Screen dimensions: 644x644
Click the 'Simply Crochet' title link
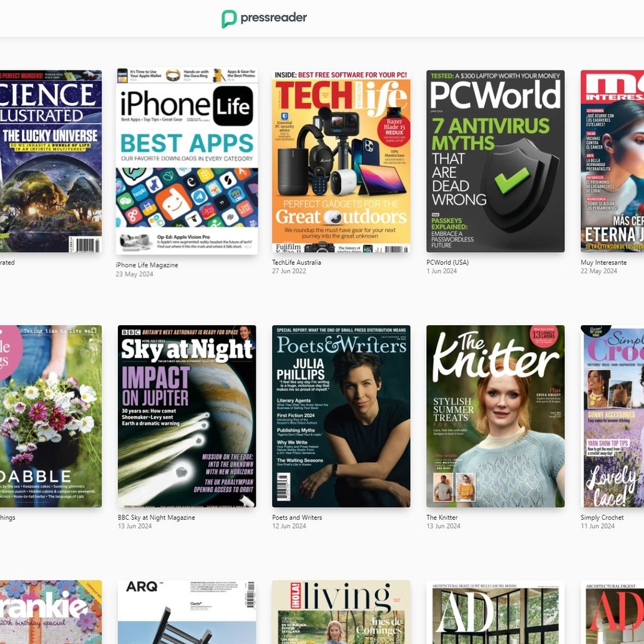tap(602, 517)
